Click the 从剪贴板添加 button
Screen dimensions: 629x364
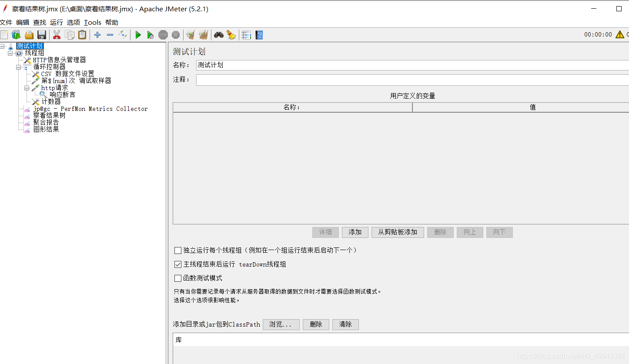click(x=398, y=232)
